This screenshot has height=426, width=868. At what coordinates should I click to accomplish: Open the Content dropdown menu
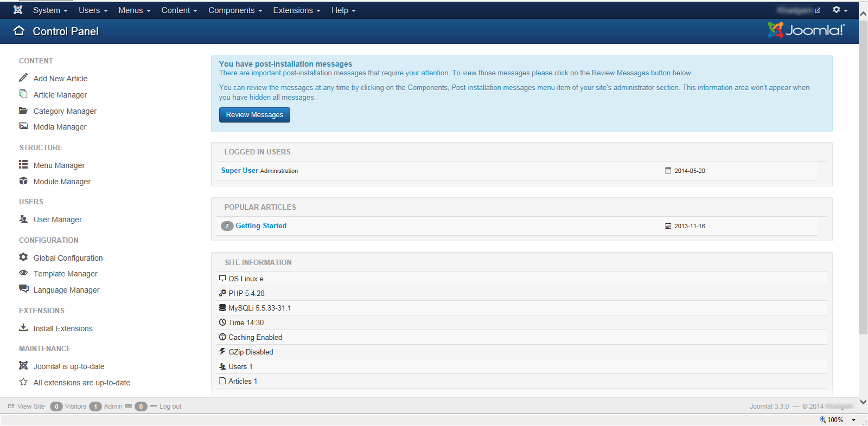click(x=180, y=10)
